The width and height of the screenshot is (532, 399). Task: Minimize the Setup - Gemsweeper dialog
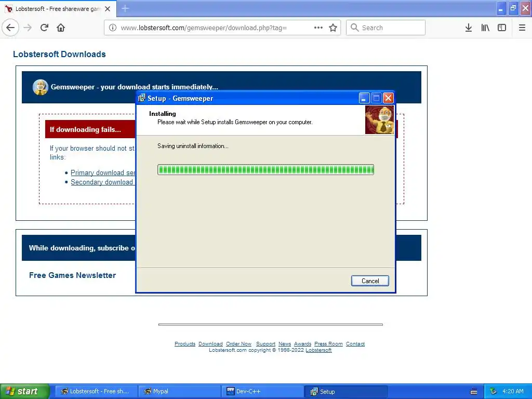tap(364, 98)
